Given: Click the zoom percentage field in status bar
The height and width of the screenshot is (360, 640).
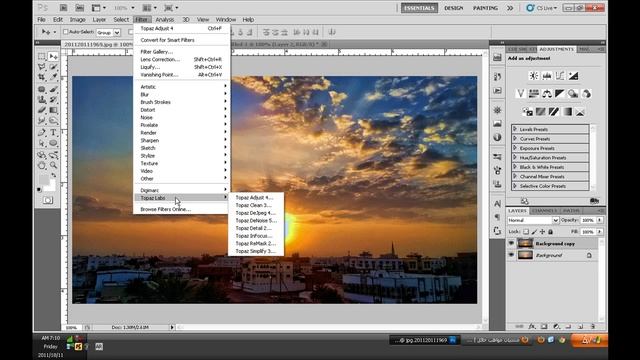Looking at the screenshot, I should [72, 327].
